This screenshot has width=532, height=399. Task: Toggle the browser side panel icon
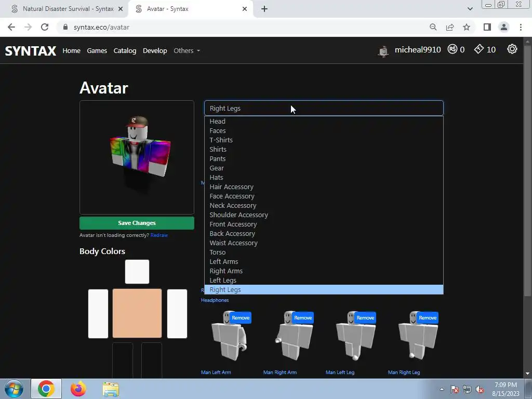tap(487, 27)
